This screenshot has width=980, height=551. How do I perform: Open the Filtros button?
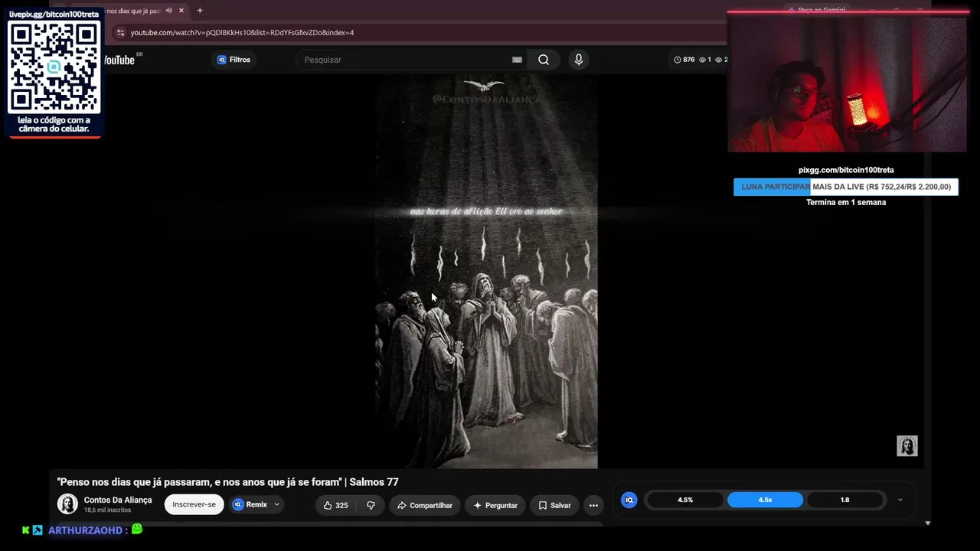click(x=234, y=60)
